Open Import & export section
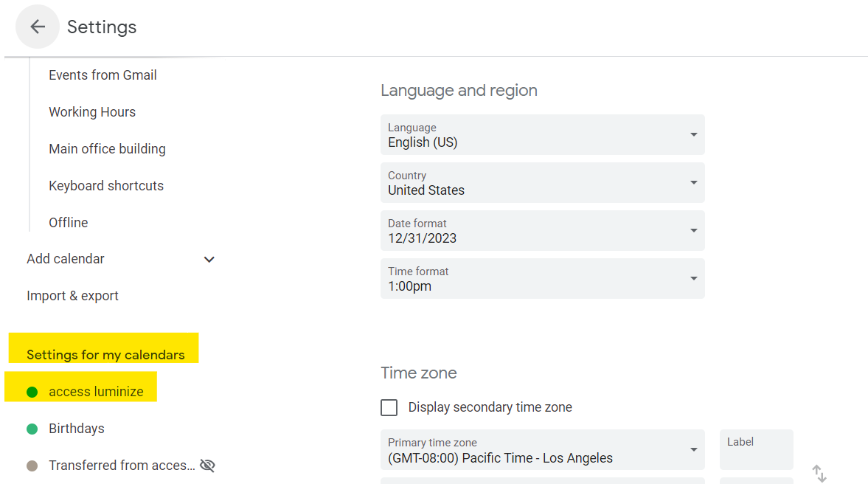 tap(72, 296)
